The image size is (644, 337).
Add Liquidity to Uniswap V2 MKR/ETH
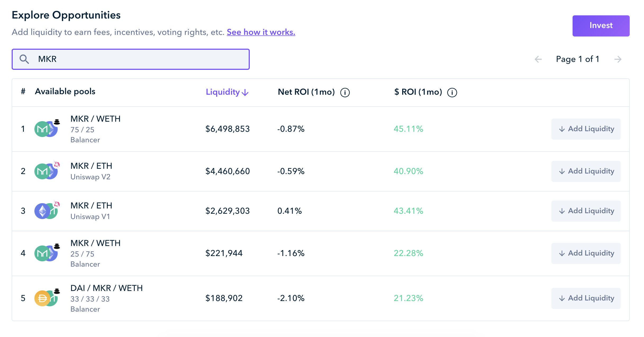pyautogui.click(x=586, y=171)
